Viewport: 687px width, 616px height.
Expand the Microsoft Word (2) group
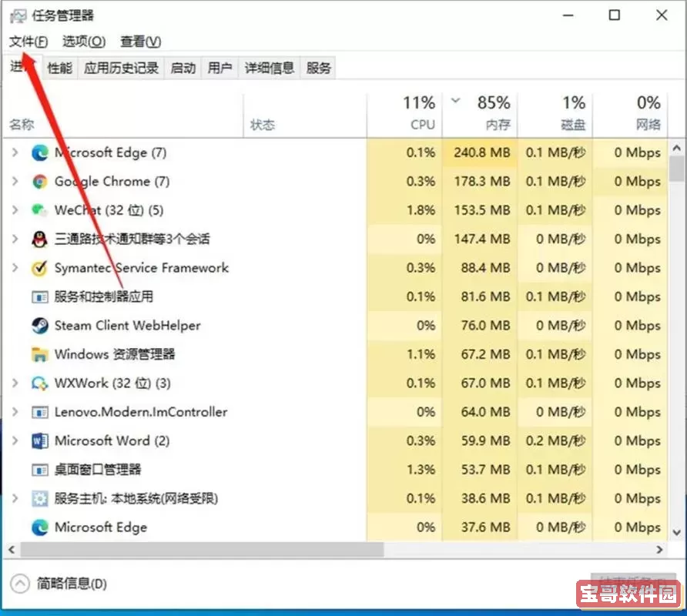tap(15, 440)
